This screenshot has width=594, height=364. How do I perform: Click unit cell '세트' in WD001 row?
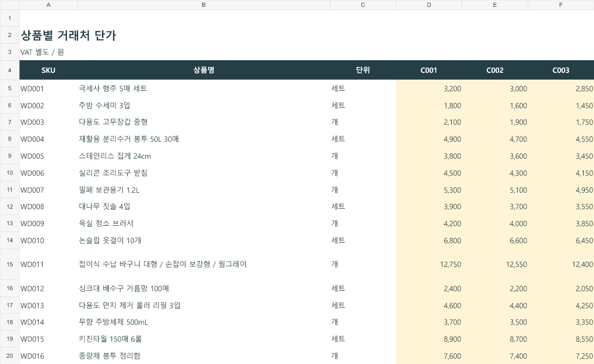click(x=363, y=88)
